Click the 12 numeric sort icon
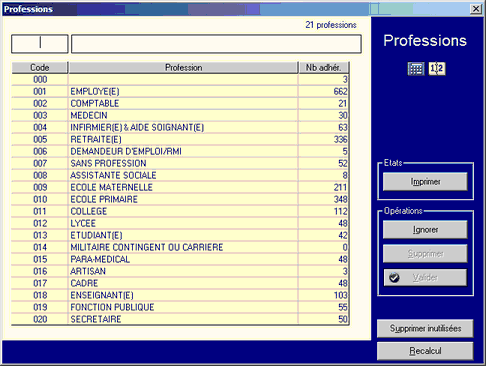 (x=437, y=69)
